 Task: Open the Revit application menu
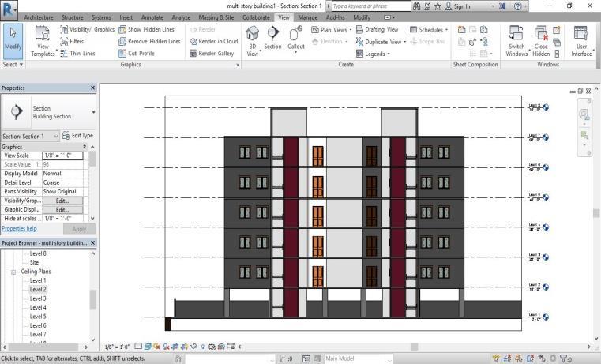tap(9, 10)
